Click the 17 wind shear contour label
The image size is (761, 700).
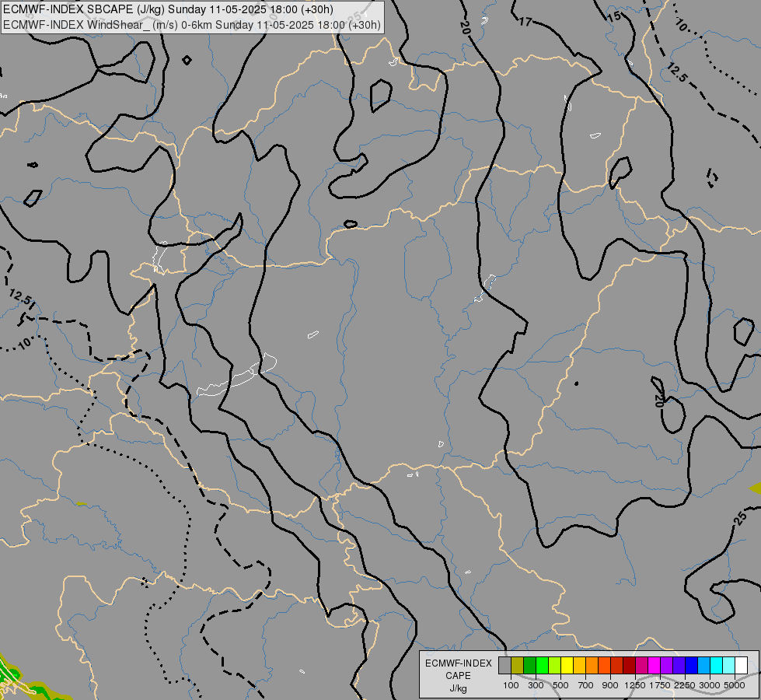pos(525,22)
